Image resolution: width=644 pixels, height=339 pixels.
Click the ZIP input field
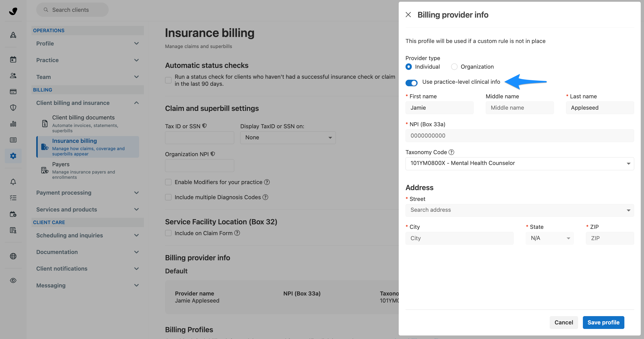[610, 238]
